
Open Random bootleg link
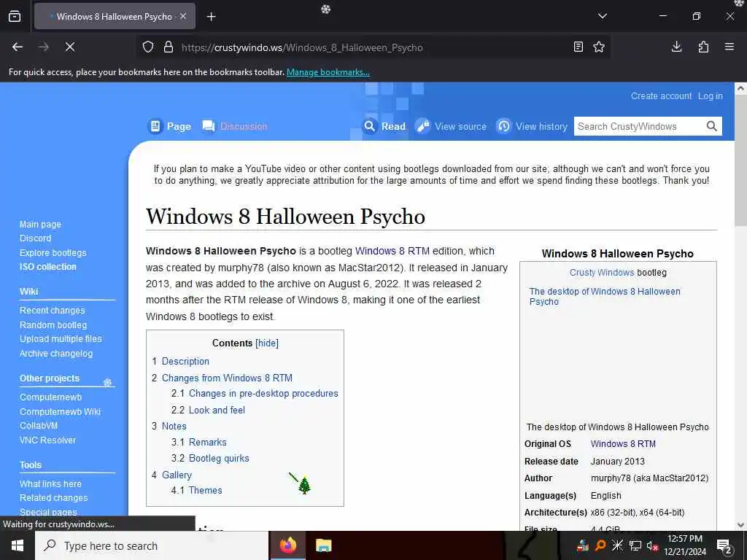[x=53, y=324]
